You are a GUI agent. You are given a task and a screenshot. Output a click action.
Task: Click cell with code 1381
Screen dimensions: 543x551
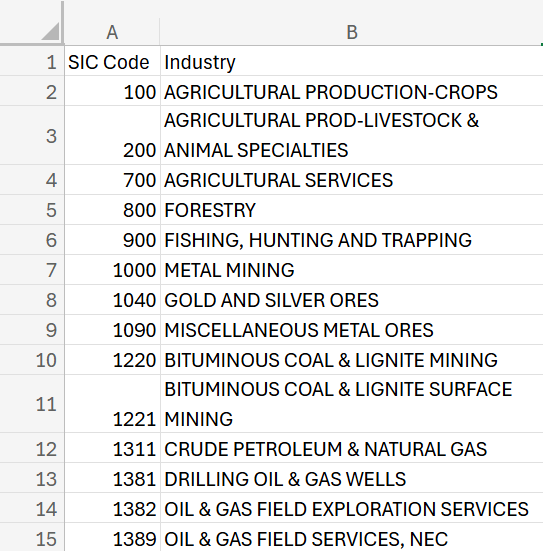click(x=112, y=478)
